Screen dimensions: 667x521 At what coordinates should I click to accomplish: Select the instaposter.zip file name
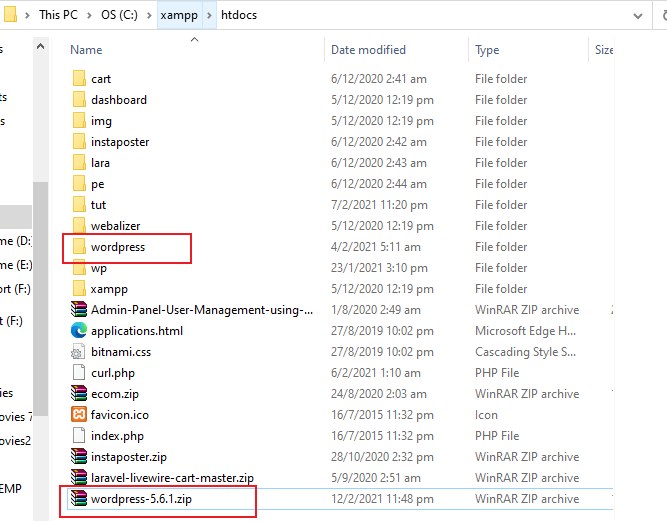point(129,457)
